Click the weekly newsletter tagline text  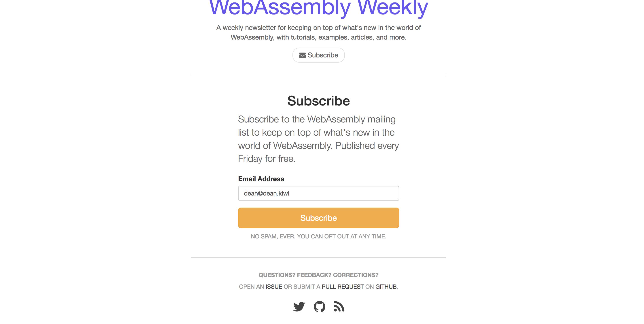click(x=318, y=32)
